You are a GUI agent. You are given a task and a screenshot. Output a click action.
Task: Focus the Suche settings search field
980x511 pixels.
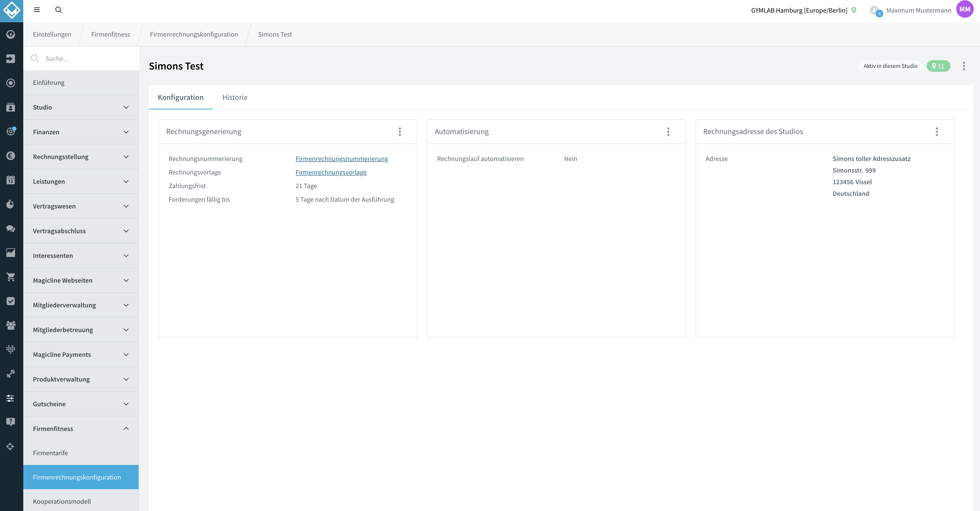(81, 59)
